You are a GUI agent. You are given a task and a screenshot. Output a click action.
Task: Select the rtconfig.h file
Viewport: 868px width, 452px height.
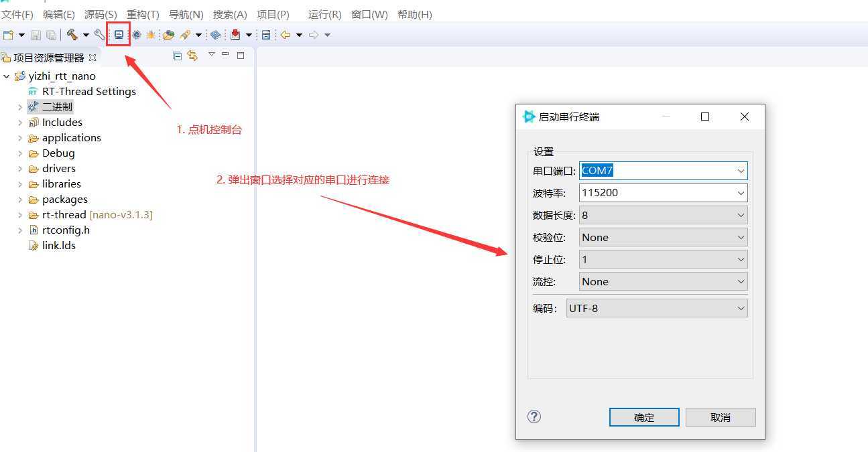(65, 230)
